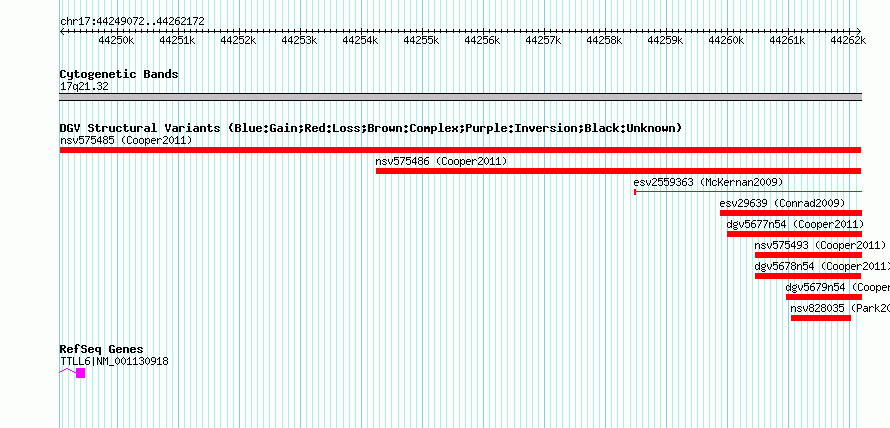This screenshot has width=890, height=428.
Task: Open the dgv5678n54 (Cooper2011) variant label
Action: coord(822,266)
